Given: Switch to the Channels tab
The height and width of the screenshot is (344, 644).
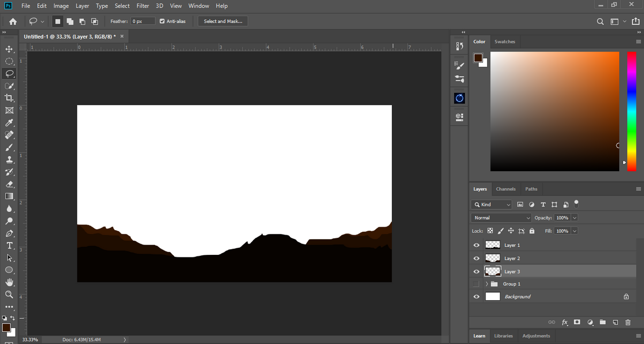Looking at the screenshot, I should 506,189.
